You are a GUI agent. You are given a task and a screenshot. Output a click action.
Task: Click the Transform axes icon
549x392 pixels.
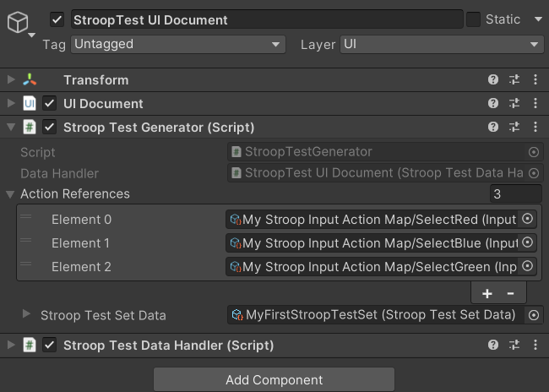[x=30, y=80]
